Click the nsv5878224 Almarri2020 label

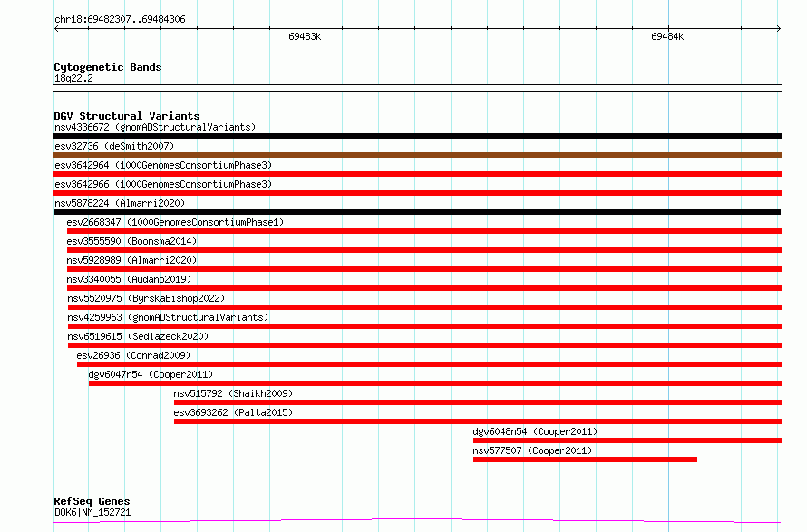[x=120, y=203]
